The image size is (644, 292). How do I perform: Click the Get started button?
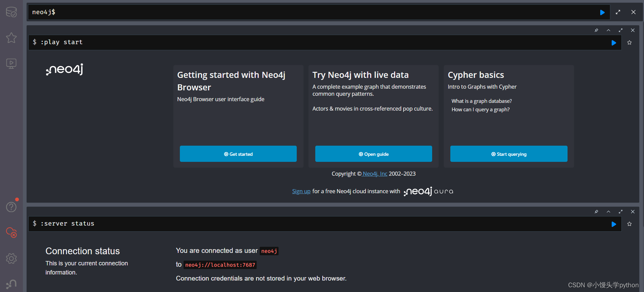[x=238, y=154]
